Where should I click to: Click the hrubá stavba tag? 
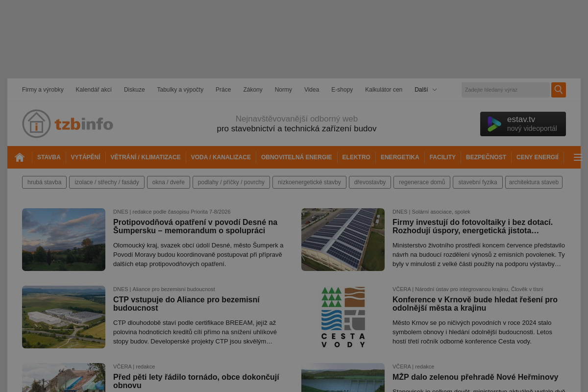pos(44,182)
